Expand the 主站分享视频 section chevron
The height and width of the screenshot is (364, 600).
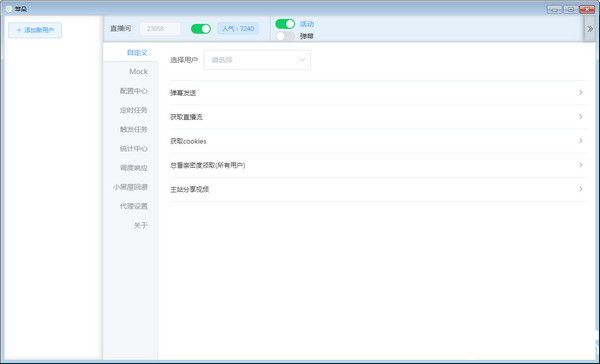point(580,189)
